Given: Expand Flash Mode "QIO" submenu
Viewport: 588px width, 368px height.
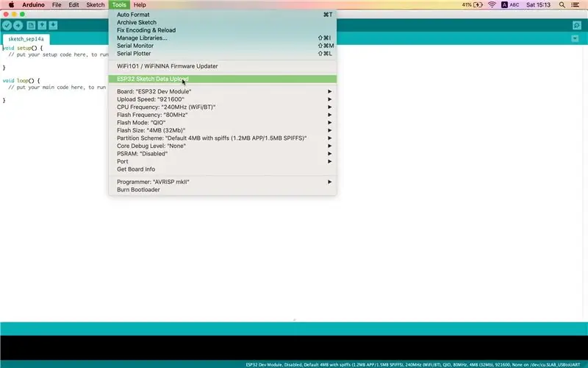Looking at the screenshot, I should point(223,123).
